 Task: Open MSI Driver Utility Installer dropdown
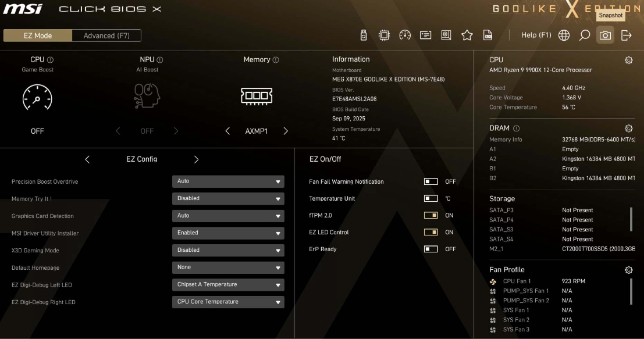click(x=228, y=233)
